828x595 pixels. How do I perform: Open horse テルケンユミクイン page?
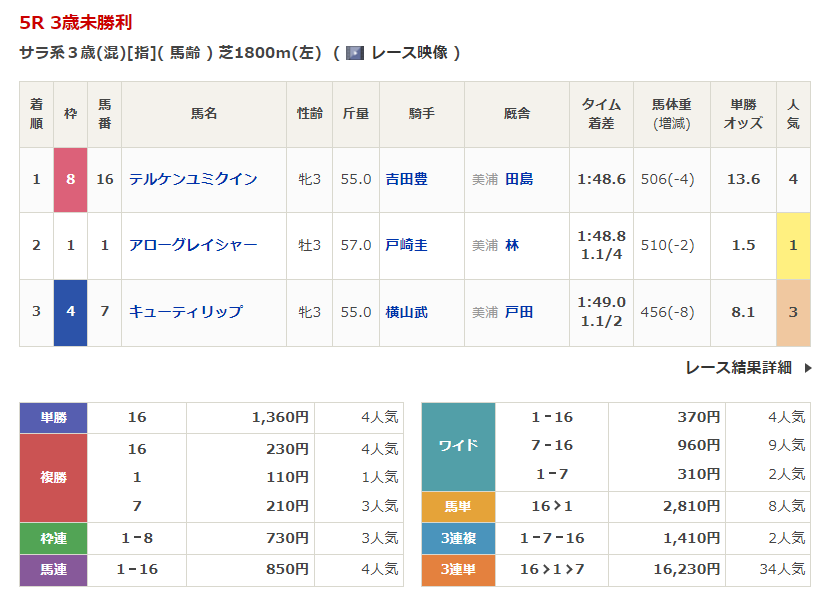coord(193,179)
